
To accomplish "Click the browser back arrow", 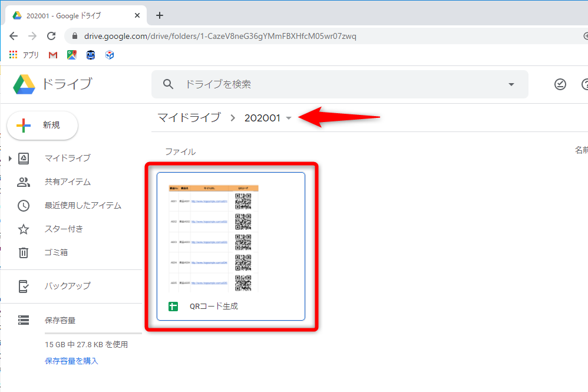I will 14,36.
